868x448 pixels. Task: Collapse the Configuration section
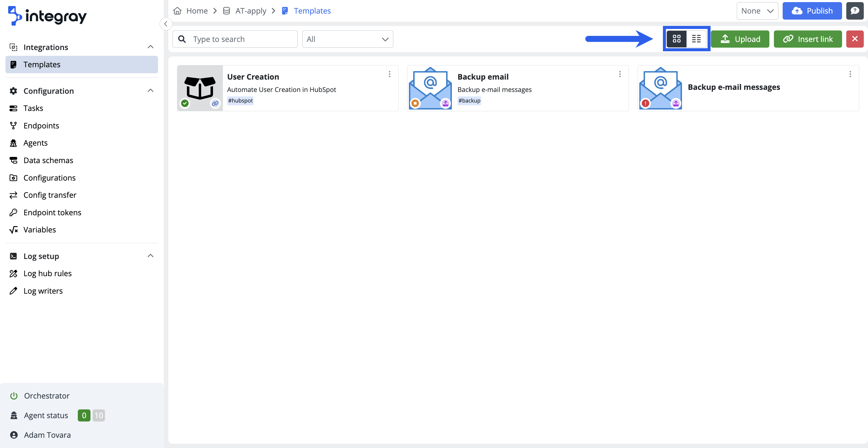coord(150,91)
